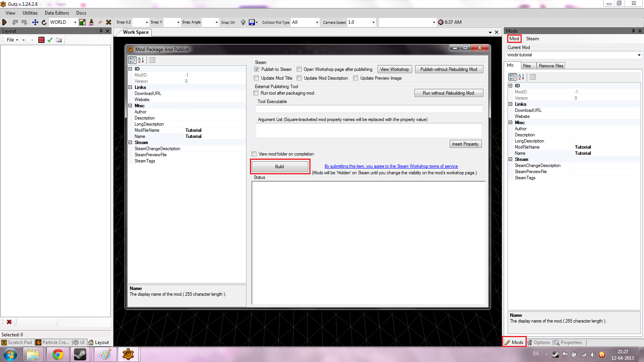Collapse the Steam category in Mods panel
This screenshot has width=644, height=362.
click(x=511, y=159)
